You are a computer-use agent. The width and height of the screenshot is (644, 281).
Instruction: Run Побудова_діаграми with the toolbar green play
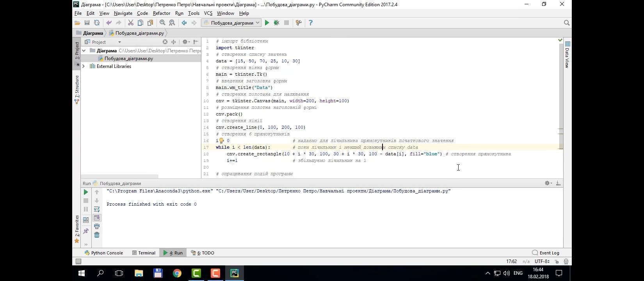(x=267, y=23)
